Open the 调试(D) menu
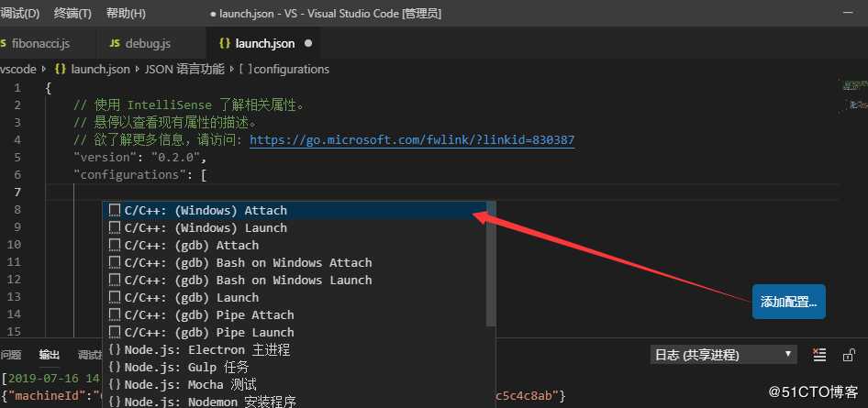Viewport: 868px width, 408px height. (x=19, y=13)
